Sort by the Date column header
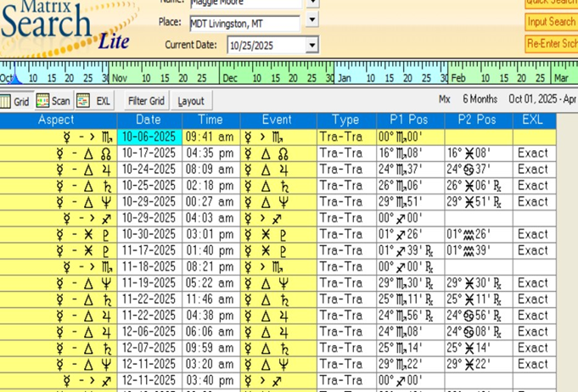Image resolution: width=578 pixels, height=392 pixels. pos(149,120)
